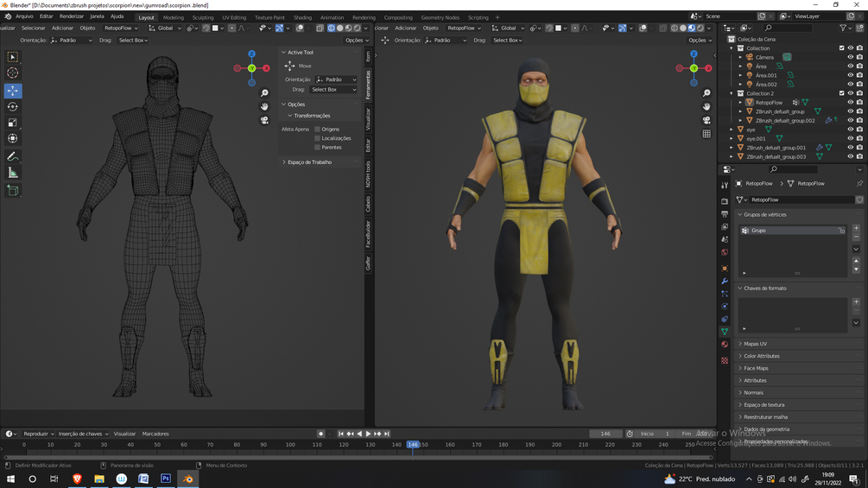The image size is (868, 488).
Task: Open Inserção de chaves timeline menu
Action: (x=83, y=434)
